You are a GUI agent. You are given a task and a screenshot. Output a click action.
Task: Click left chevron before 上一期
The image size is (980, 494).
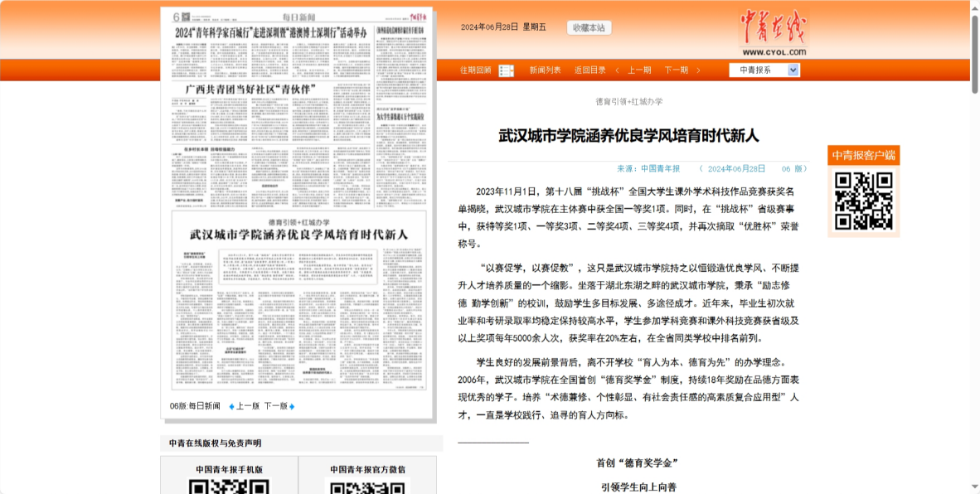tap(617, 70)
